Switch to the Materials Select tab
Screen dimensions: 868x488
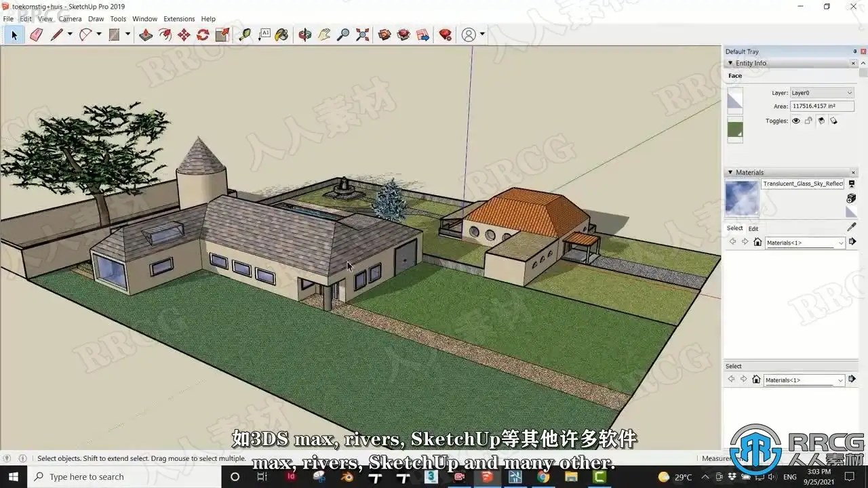tap(734, 228)
